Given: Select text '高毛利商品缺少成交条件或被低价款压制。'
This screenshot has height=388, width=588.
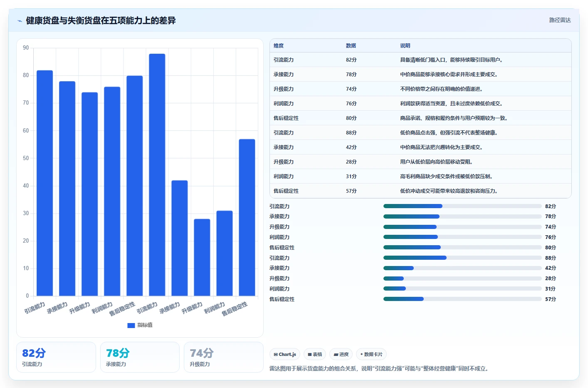Looking at the screenshot, I should tap(447, 177).
